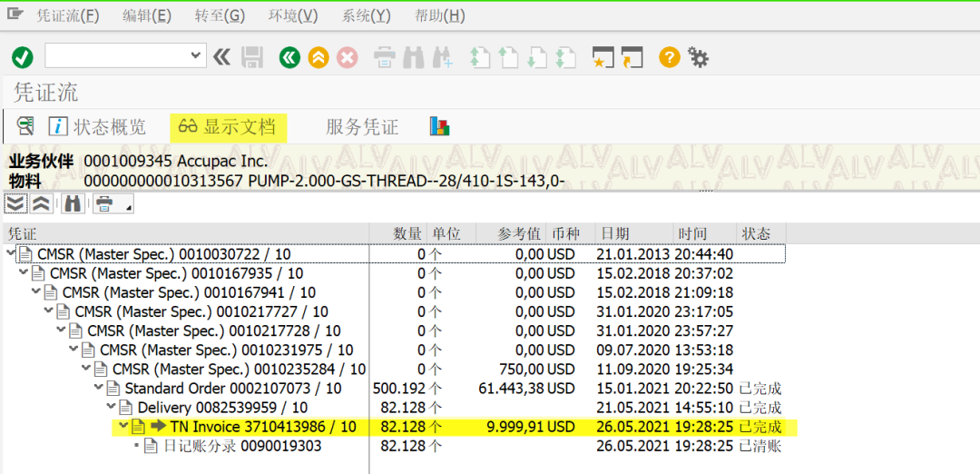980x474 pixels.
Task: Click the orange Exit up-arrow icon
Action: 318,58
